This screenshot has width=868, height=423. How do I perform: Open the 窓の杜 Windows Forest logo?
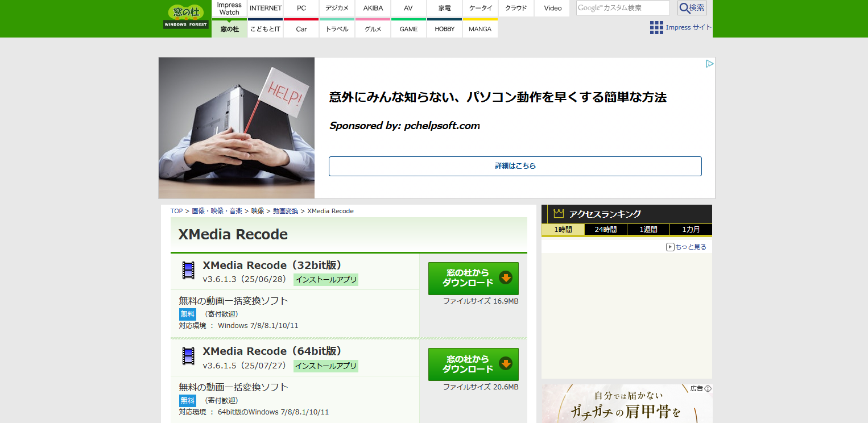[185, 16]
